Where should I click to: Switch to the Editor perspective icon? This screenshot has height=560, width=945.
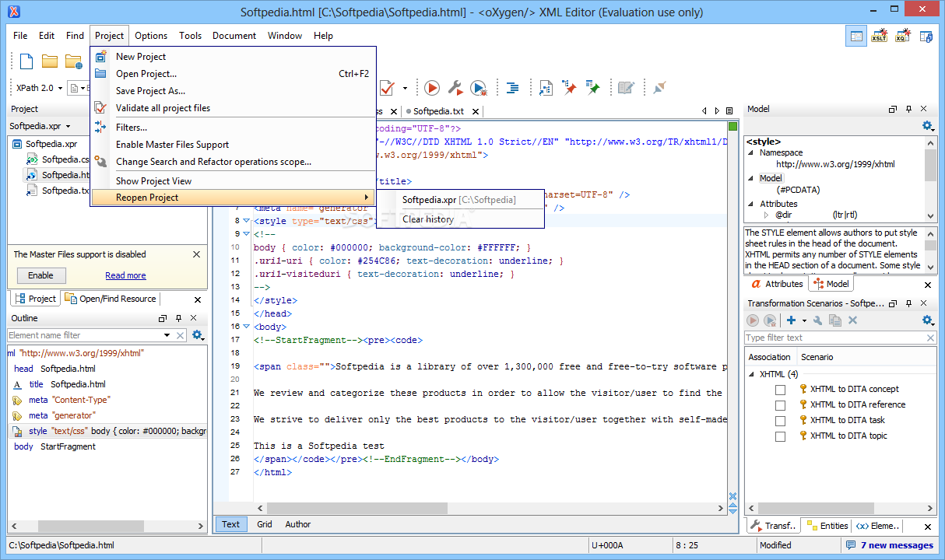[856, 36]
